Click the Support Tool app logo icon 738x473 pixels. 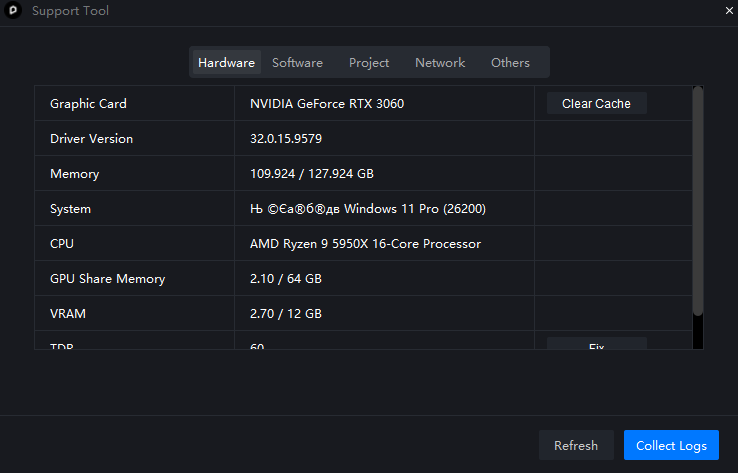pyautogui.click(x=14, y=11)
